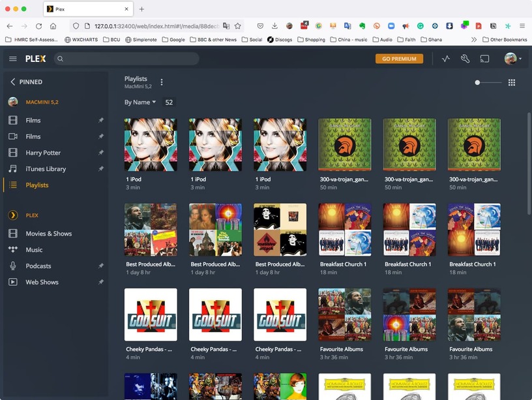Viewport: 532px width, 400px height.
Task: Click the vertical page scrollbar
Action: [x=529, y=164]
